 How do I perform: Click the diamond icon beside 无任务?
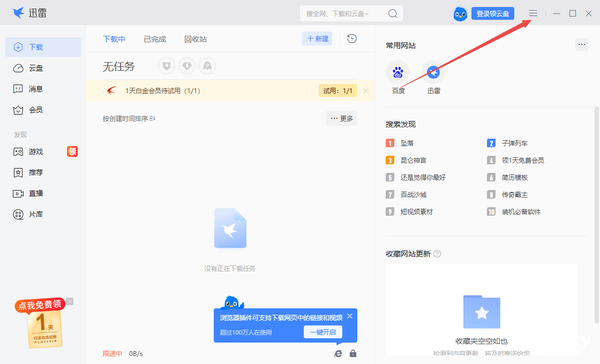[x=187, y=66]
